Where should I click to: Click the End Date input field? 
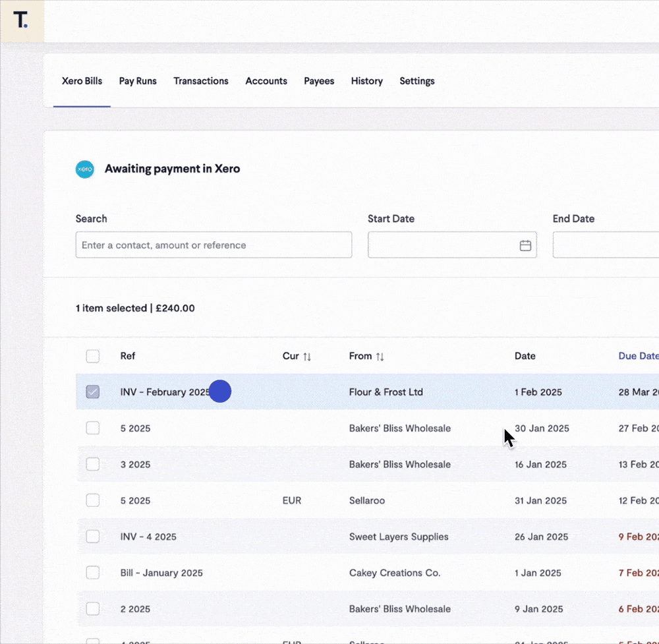606,245
